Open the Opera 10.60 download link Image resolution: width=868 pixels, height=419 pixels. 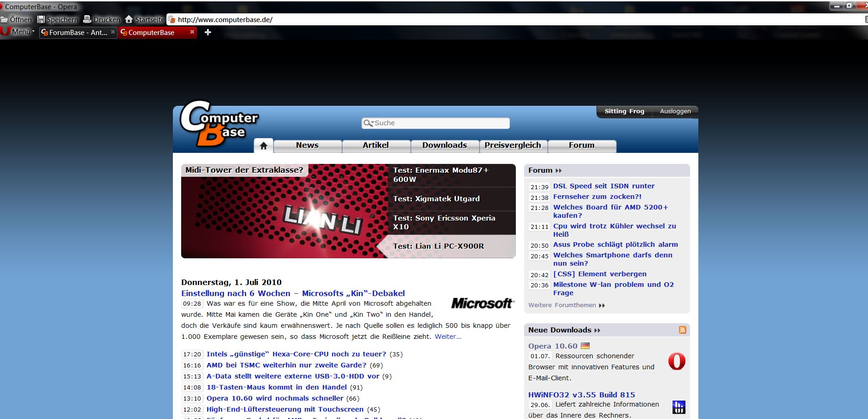point(553,346)
